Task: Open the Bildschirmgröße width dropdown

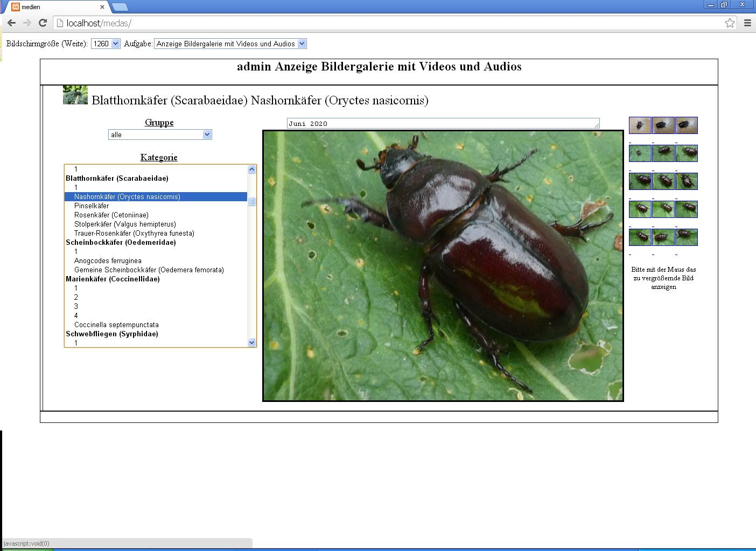Action: (x=106, y=44)
